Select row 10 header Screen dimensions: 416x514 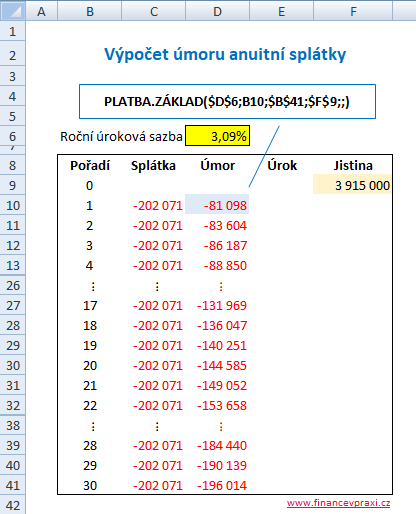(x=13, y=205)
